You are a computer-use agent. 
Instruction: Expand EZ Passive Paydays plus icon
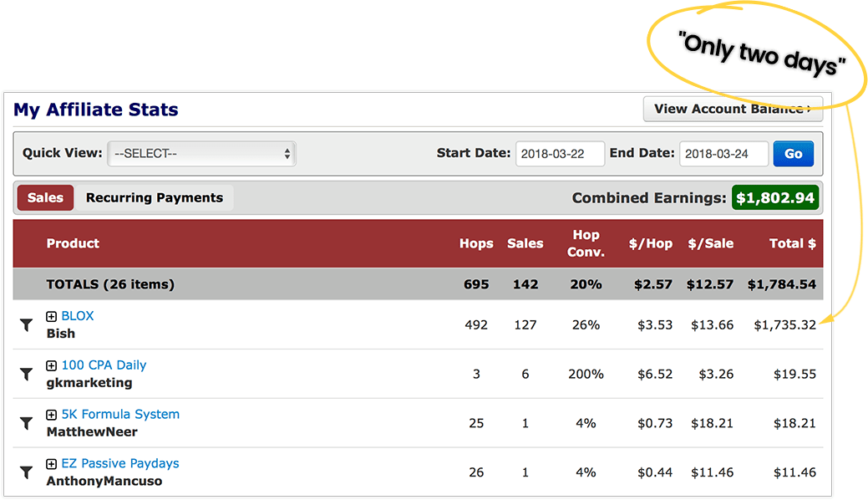(x=52, y=464)
